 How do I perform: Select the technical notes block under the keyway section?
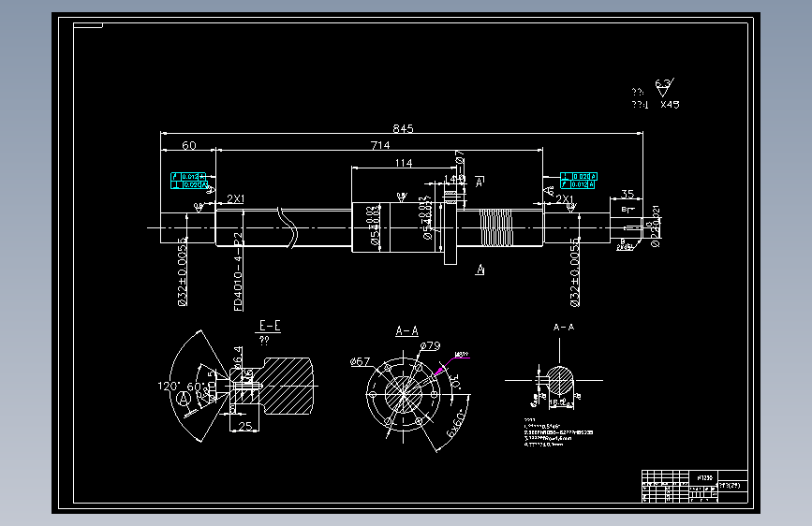point(558,431)
